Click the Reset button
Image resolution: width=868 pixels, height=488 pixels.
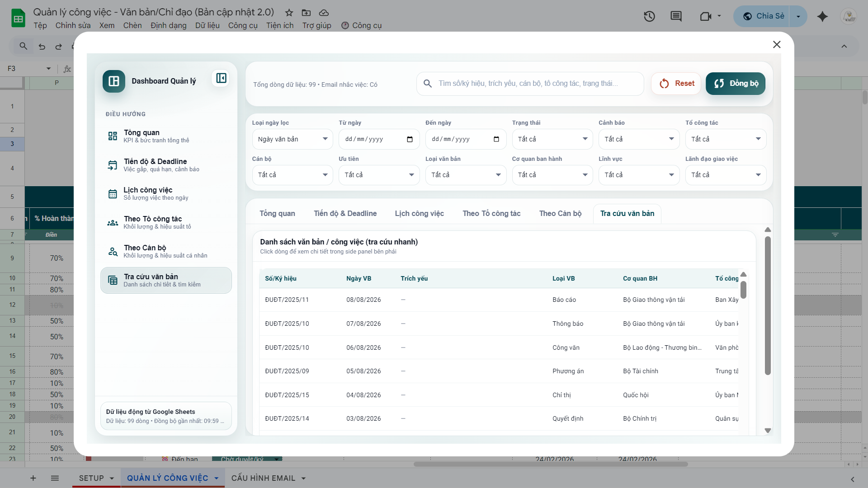676,84
